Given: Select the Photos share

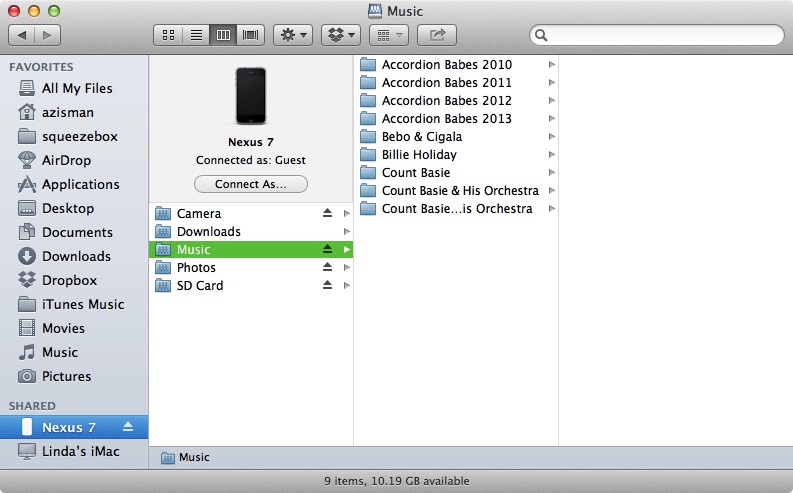Looking at the screenshot, I should 251,267.
